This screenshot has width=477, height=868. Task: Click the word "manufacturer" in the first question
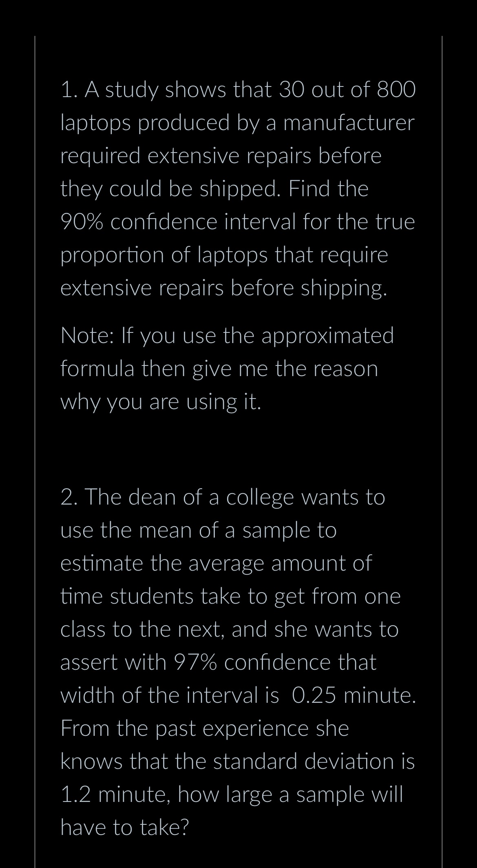(349, 123)
